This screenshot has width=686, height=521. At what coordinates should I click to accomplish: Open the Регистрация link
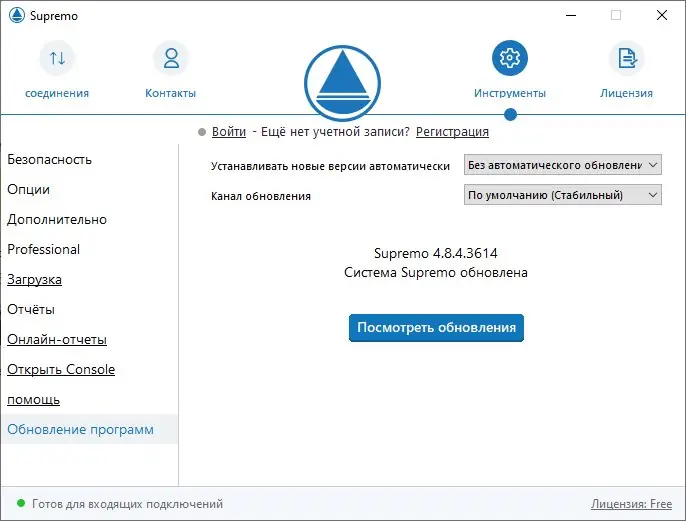point(452,132)
